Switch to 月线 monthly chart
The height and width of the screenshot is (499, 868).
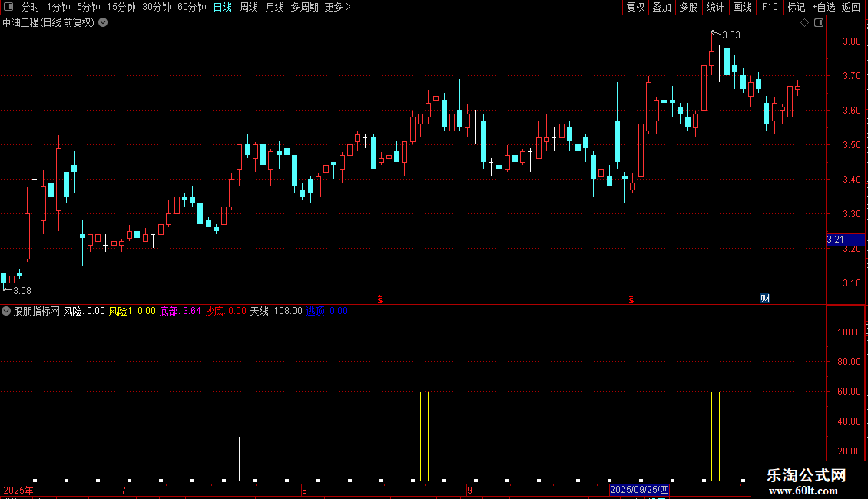274,7
